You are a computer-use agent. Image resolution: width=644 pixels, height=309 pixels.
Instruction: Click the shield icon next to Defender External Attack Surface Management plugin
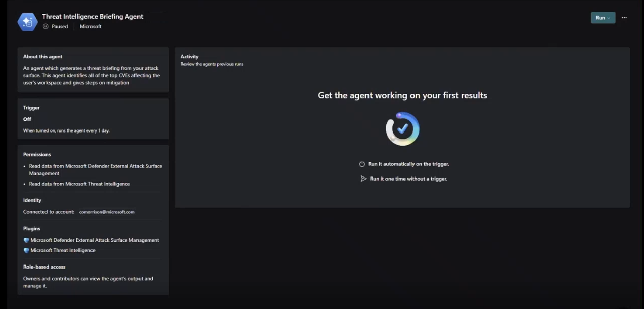(x=26, y=240)
